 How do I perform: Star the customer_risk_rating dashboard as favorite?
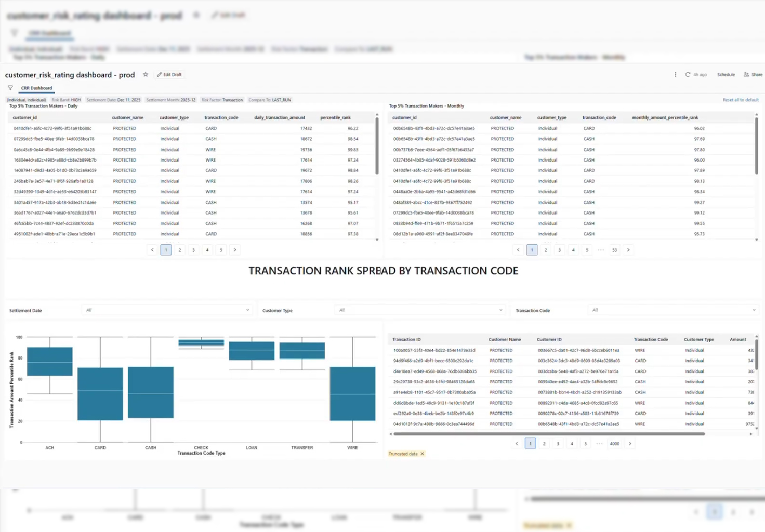click(146, 75)
